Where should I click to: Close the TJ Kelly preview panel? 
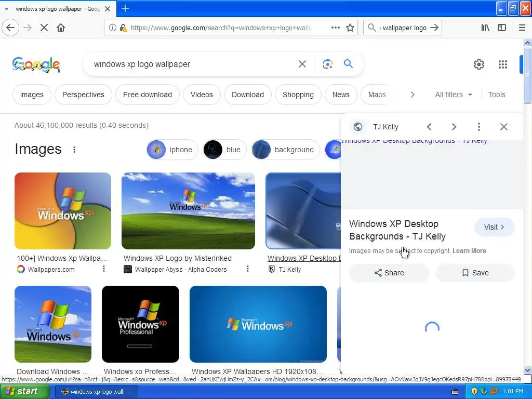tap(504, 127)
